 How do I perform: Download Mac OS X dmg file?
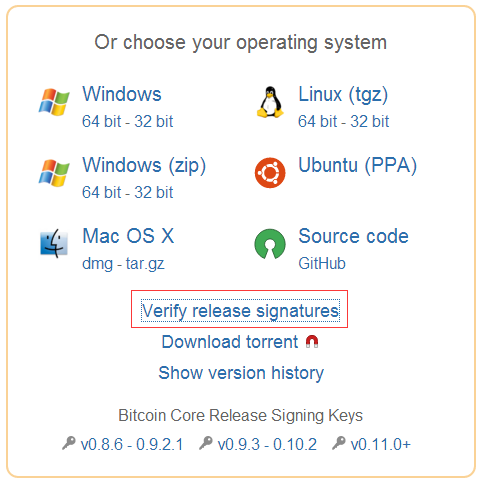[x=97, y=264]
